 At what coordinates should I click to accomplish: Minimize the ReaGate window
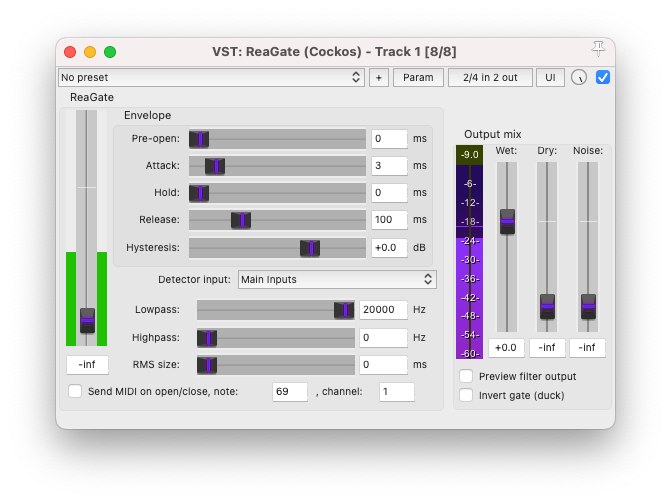(90, 52)
